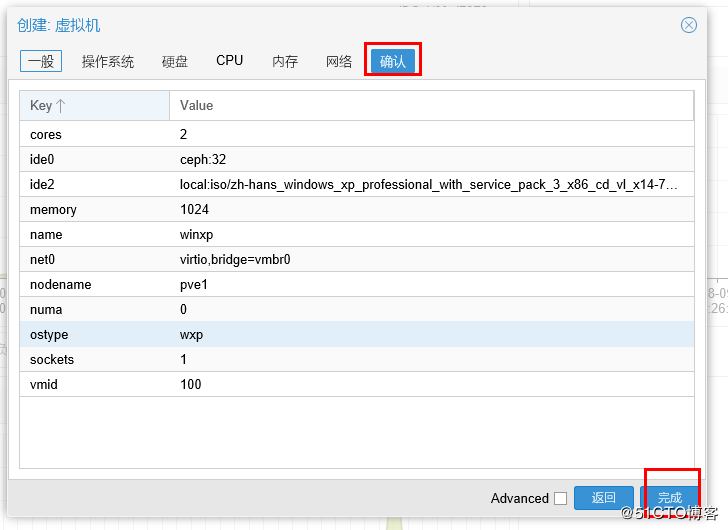Close the Create VM dialog with X icon

[689, 25]
